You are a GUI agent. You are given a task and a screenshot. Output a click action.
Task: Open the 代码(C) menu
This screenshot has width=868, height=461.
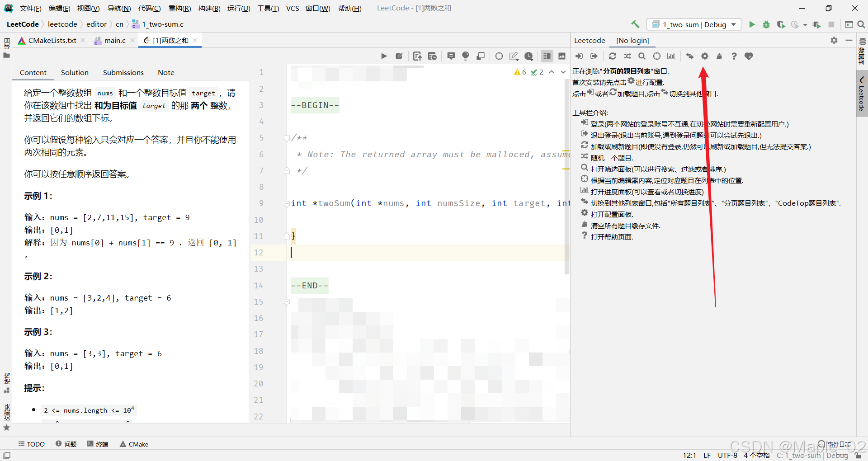click(149, 8)
